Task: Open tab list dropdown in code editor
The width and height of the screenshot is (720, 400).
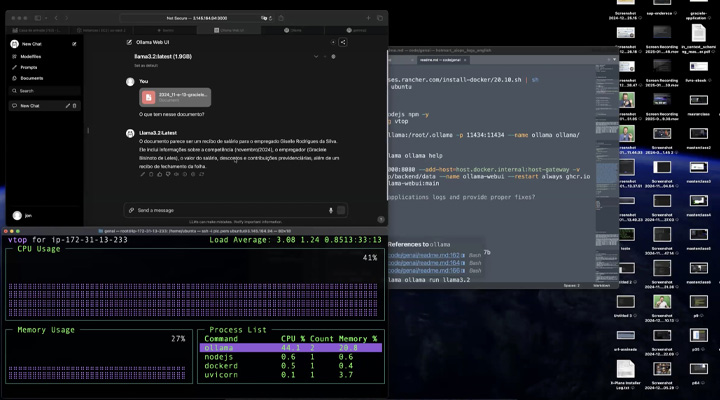Action: tap(614, 60)
